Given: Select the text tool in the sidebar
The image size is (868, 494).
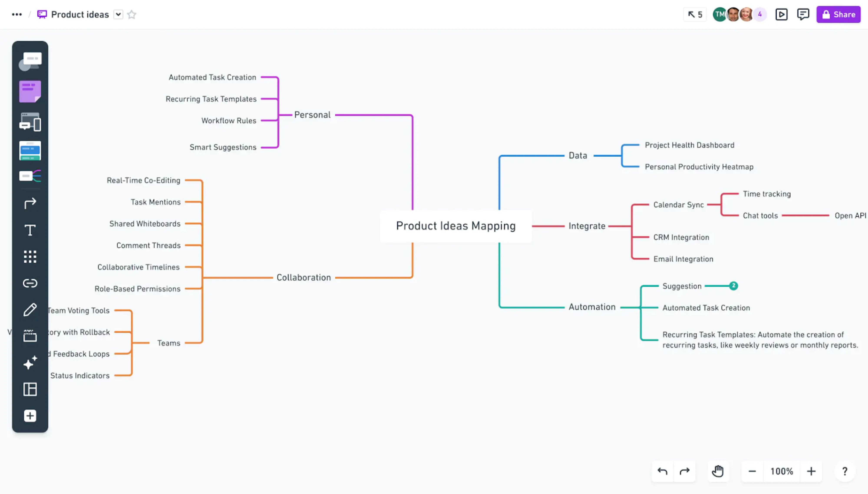Looking at the screenshot, I should 30,230.
